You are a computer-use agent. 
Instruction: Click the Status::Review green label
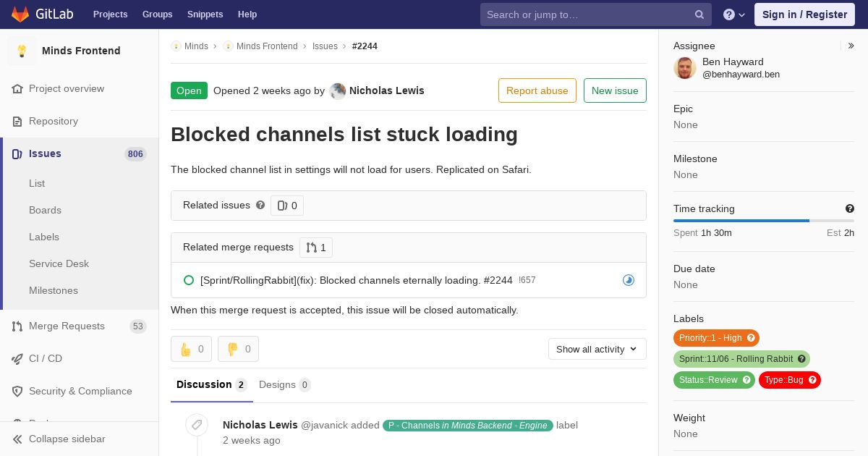click(x=714, y=380)
